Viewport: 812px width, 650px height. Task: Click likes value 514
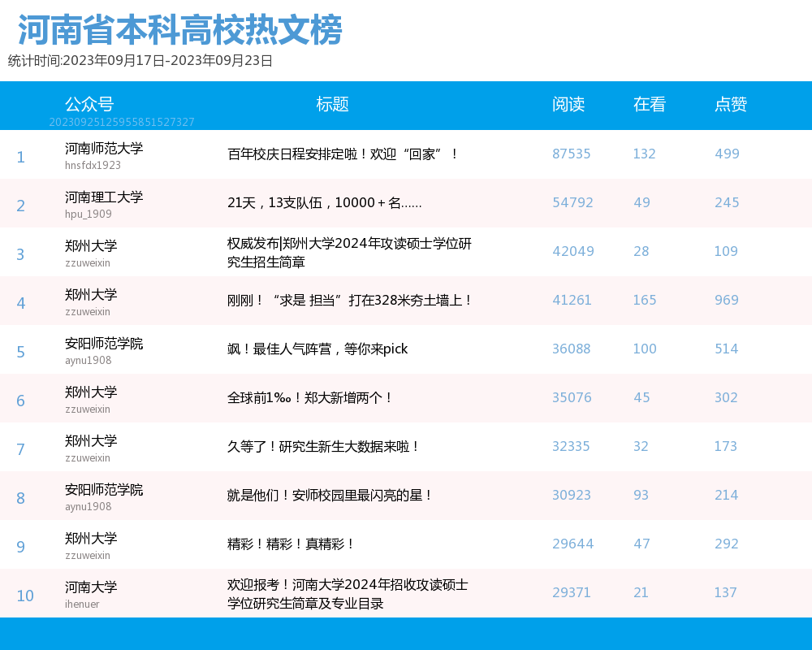(727, 349)
